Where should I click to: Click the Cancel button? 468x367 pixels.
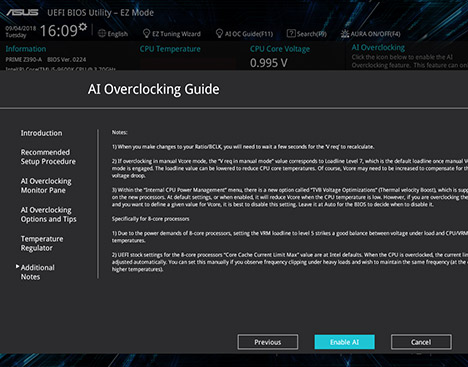click(x=421, y=342)
